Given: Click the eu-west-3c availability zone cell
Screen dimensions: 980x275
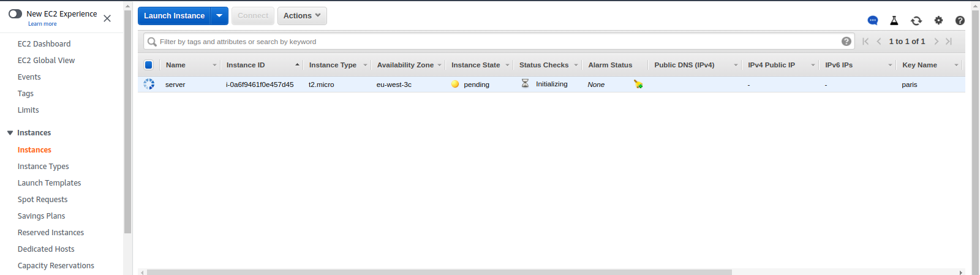Looking at the screenshot, I should (394, 85).
